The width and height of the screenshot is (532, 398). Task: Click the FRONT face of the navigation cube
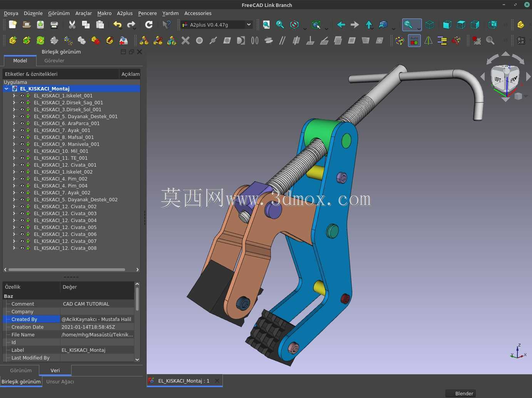(x=514, y=80)
